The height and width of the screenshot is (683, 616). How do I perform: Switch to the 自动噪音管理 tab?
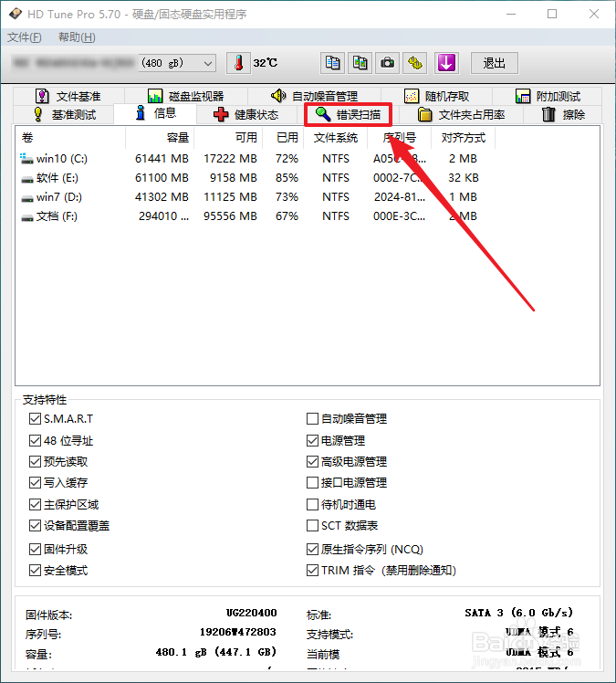(314, 96)
